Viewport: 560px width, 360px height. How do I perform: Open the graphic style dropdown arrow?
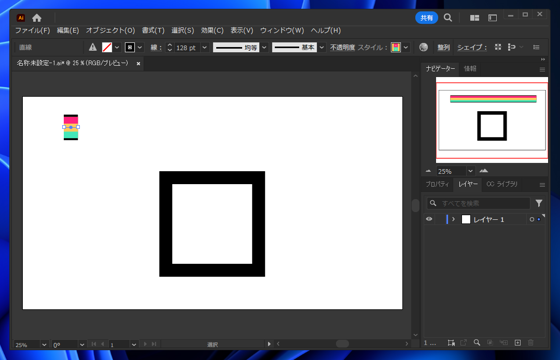click(406, 47)
